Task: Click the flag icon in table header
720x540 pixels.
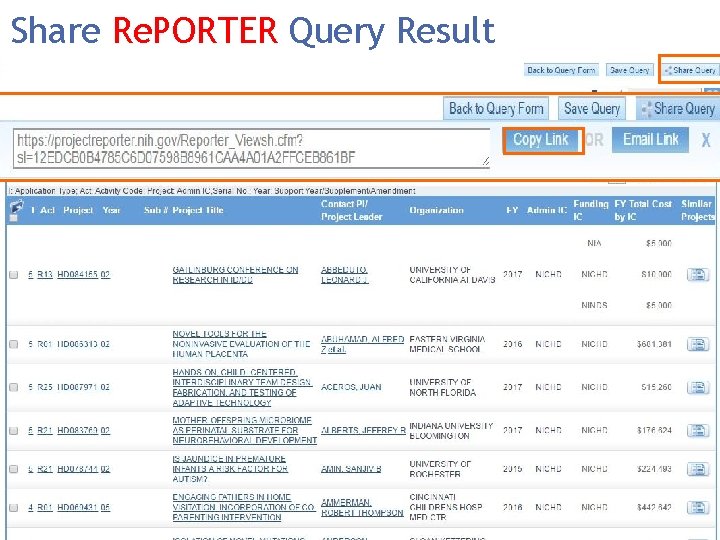Action: point(17,206)
